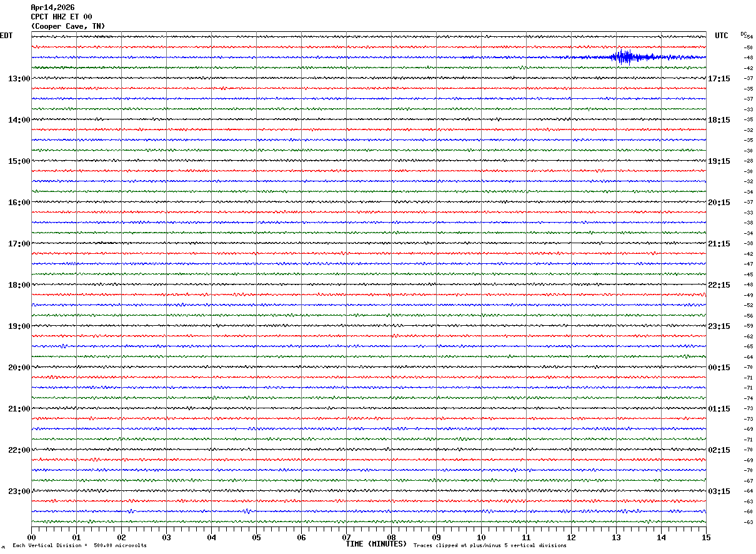Click the 17:15 UTC time label
The image size is (756, 554).
coord(719,79)
